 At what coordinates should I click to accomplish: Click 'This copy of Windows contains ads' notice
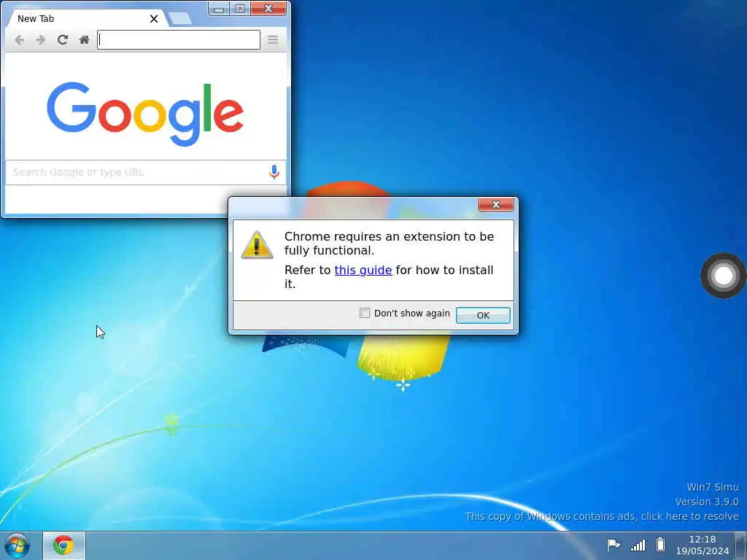pos(602,516)
